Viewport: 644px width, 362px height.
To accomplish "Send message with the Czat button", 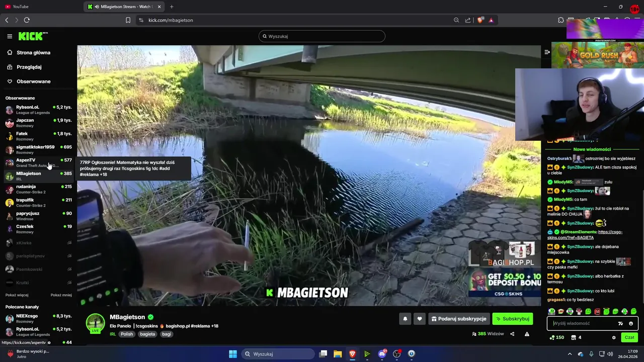I will [x=629, y=337].
